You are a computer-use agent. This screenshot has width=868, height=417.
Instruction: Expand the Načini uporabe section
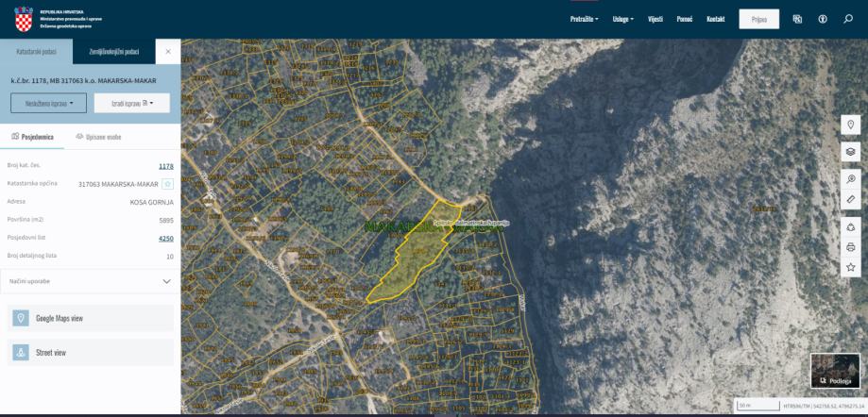91,281
